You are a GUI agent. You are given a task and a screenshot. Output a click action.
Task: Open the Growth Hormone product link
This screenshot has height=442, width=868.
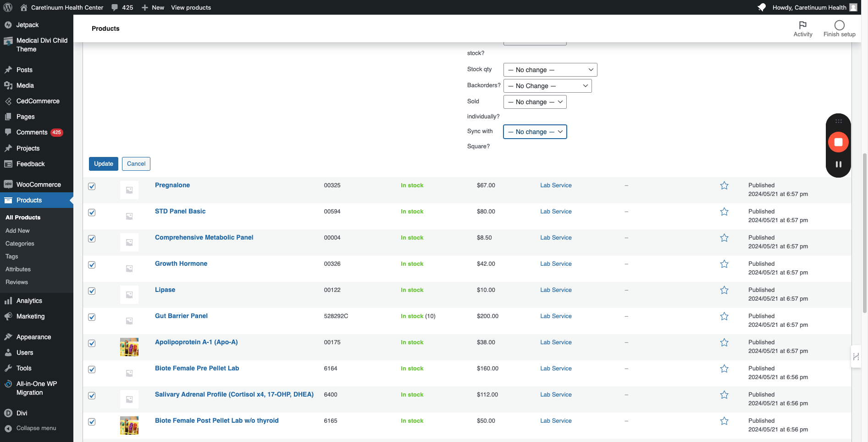point(181,263)
